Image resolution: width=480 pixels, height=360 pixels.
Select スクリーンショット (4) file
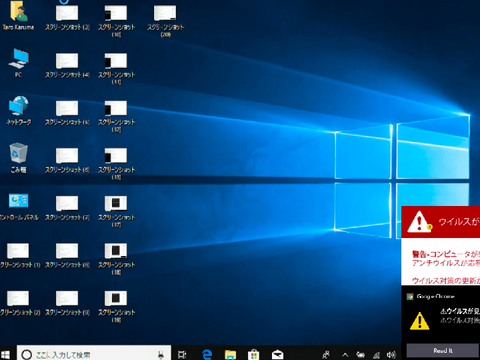click(x=67, y=65)
